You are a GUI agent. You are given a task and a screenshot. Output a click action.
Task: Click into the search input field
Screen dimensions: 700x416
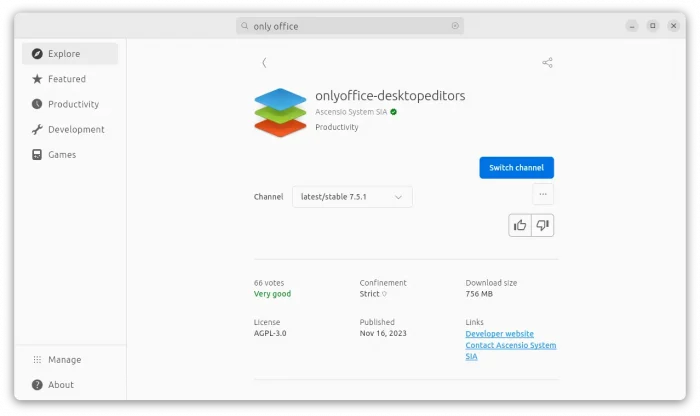pyautogui.click(x=350, y=26)
